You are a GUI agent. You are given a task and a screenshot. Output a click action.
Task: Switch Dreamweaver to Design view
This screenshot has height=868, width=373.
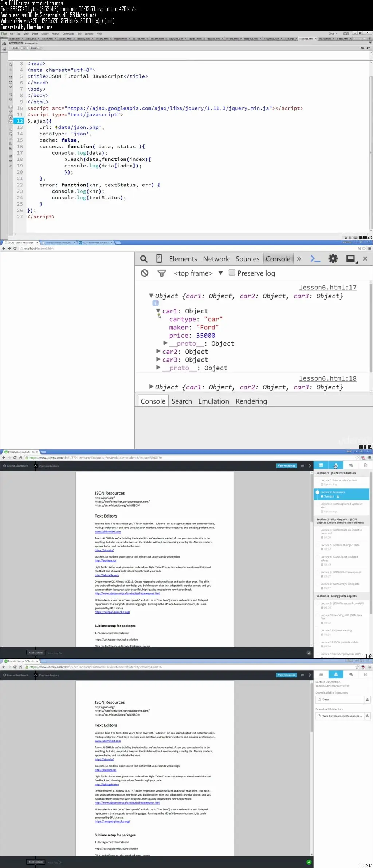pos(34,48)
